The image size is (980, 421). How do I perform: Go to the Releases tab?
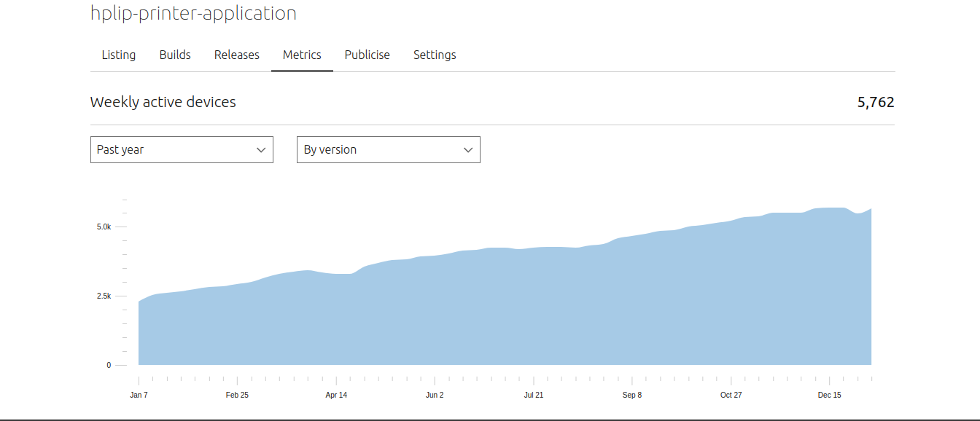237,55
